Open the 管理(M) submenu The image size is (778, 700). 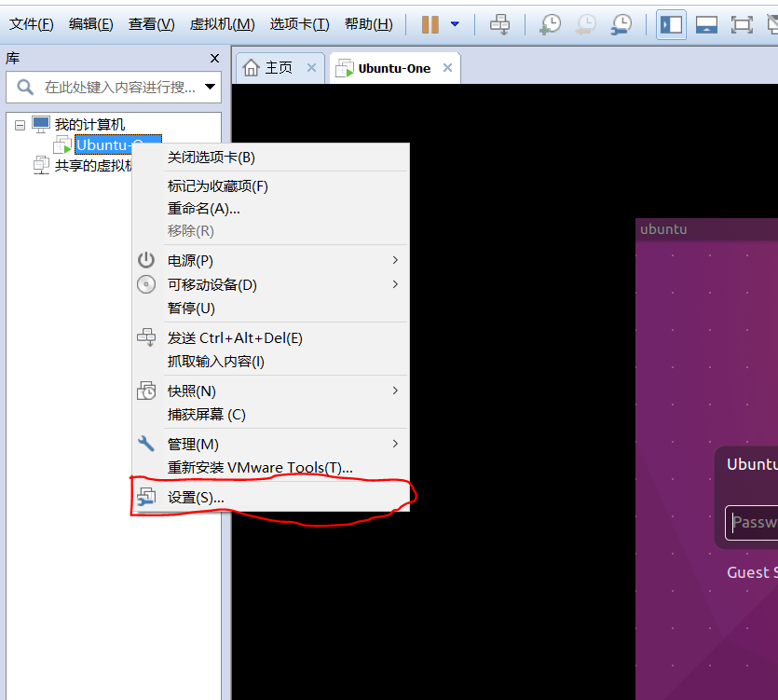click(271, 445)
